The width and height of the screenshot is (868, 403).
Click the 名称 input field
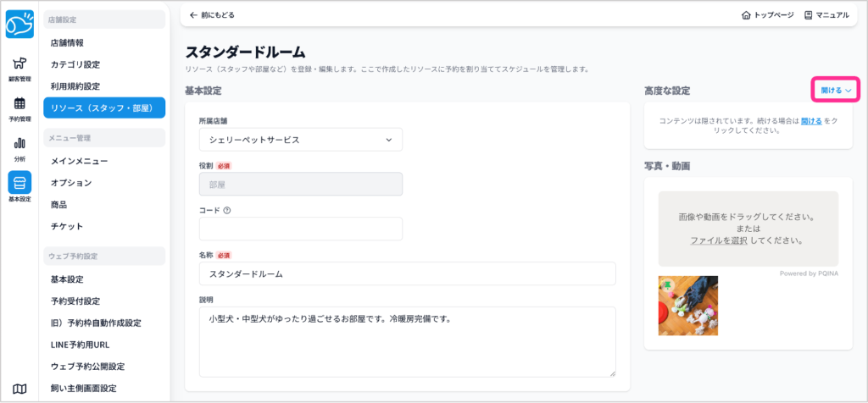(x=407, y=273)
